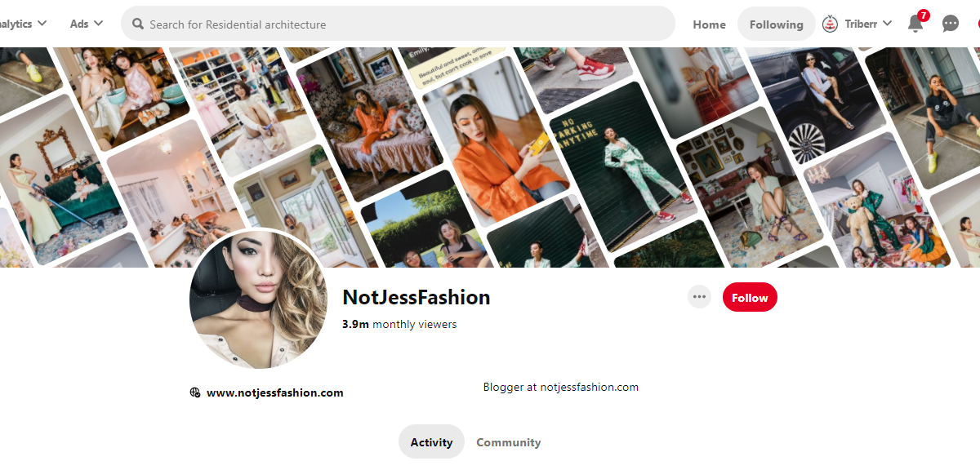Click the Triberr account avatar
This screenshot has height=470, width=980.
[x=830, y=24]
